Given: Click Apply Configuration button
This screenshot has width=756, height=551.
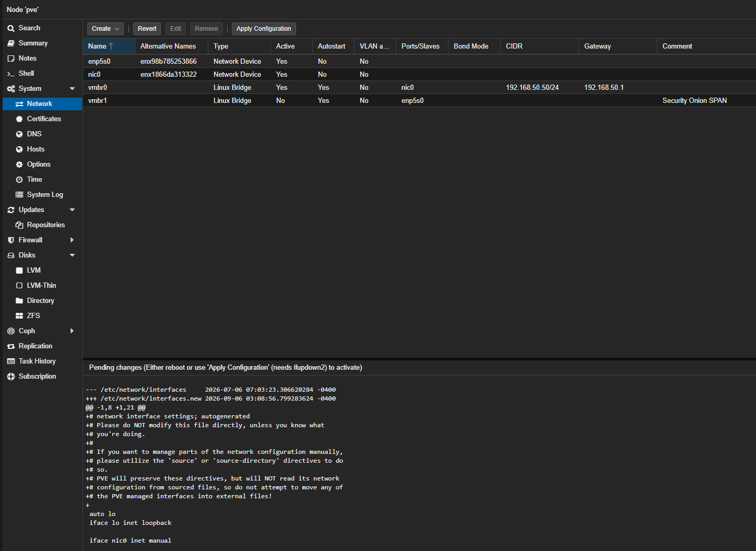Looking at the screenshot, I should pyautogui.click(x=264, y=29).
